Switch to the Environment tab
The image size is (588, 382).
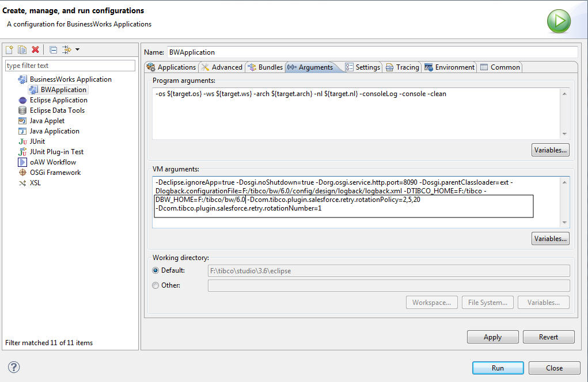pos(450,67)
